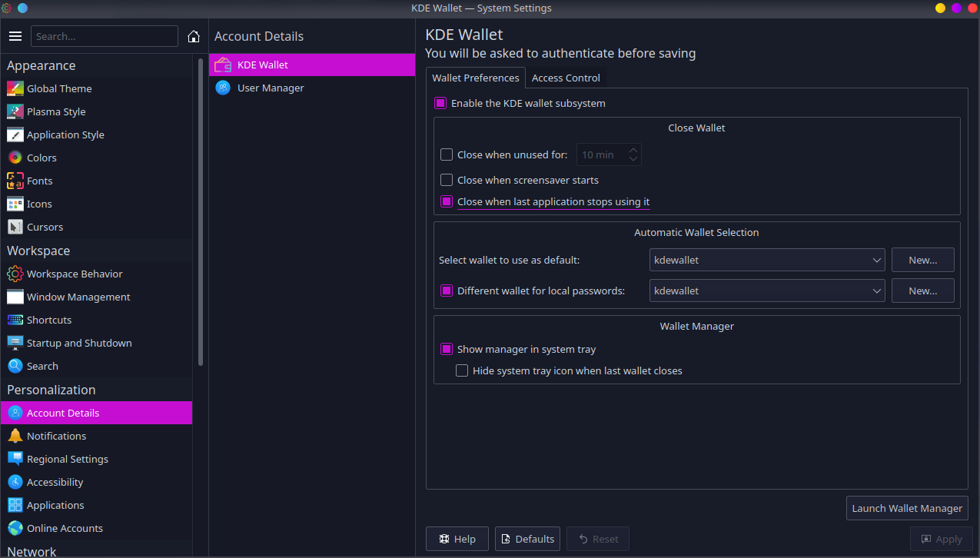
Task: Open Plasma Style via its icon
Action: pyautogui.click(x=15, y=111)
